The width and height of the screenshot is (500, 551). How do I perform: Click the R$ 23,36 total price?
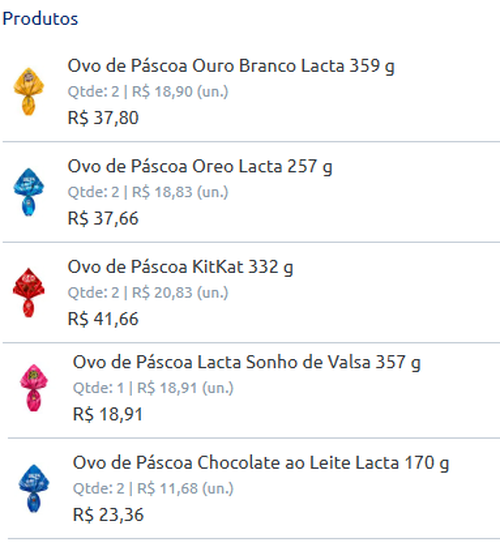[108, 514]
